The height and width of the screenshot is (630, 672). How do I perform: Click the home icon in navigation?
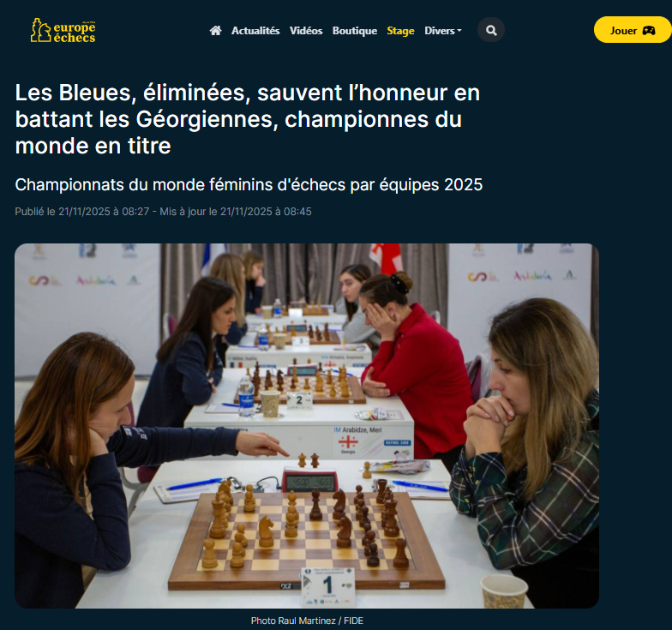tap(216, 31)
